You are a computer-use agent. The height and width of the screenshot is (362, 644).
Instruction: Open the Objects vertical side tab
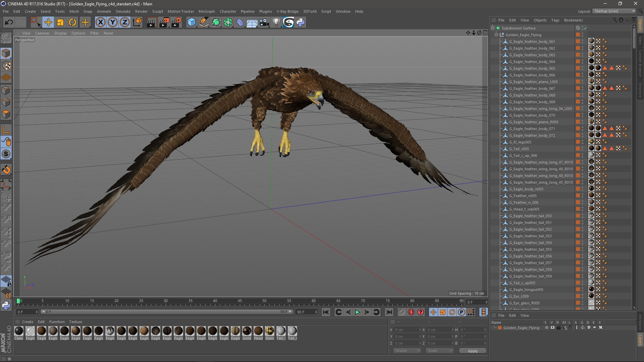tap(640, 25)
